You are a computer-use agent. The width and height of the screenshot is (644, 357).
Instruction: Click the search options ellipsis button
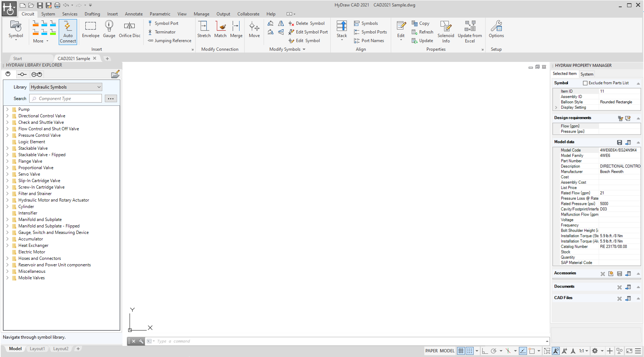click(x=111, y=99)
